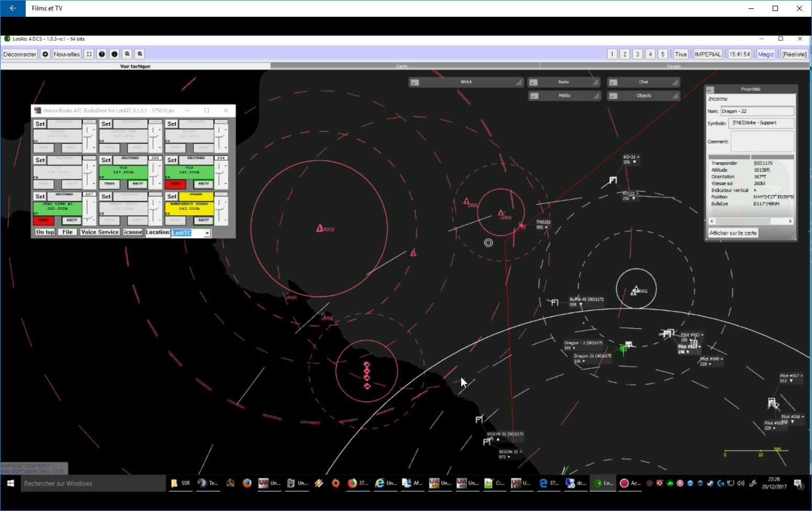Toggle RECV on the V18 127.200 radio
Screen dimensions: 812x511
pos(138,184)
